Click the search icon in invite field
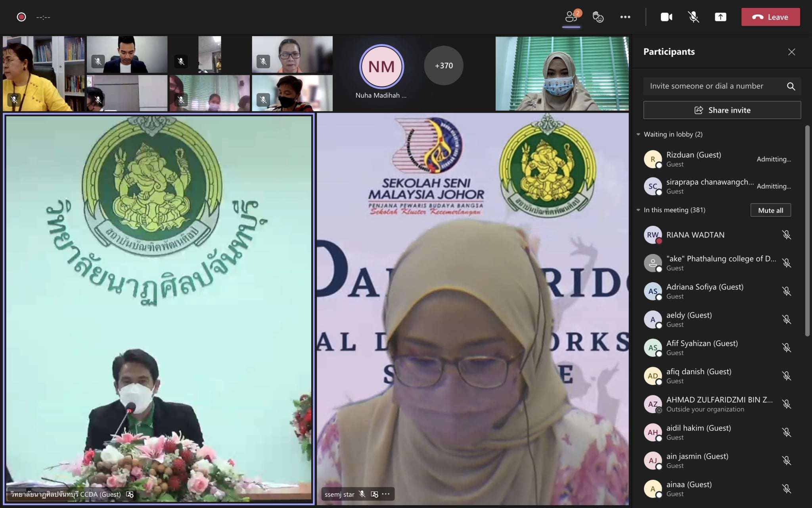The width and height of the screenshot is (812, 508). pos(791,86)
